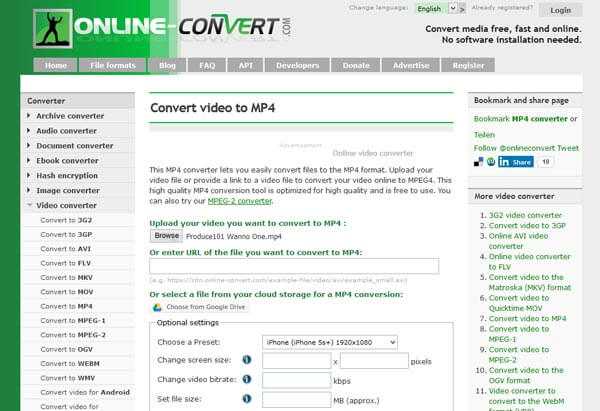Select Convert to MKV in sidebar

click(67, 278)
